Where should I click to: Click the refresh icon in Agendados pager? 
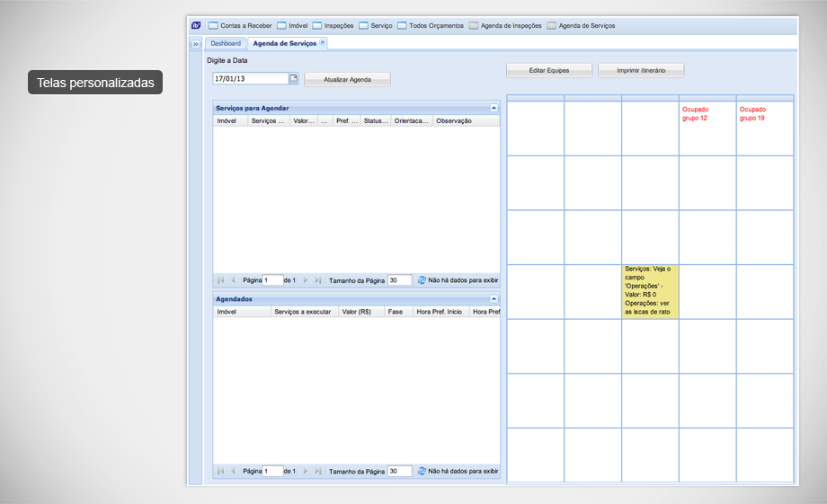click(x=422, y=471)
